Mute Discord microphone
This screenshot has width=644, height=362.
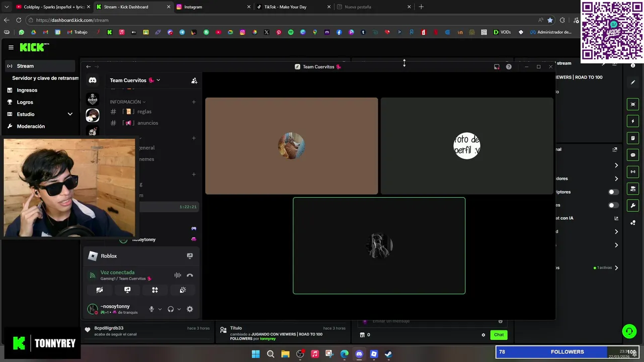click(x=151, y=309)
